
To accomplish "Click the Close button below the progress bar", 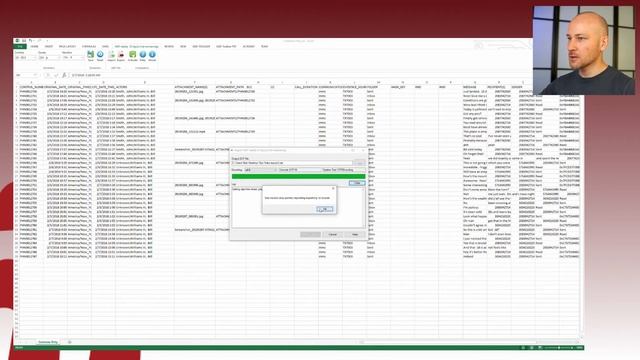I will (x=357, y=183).
